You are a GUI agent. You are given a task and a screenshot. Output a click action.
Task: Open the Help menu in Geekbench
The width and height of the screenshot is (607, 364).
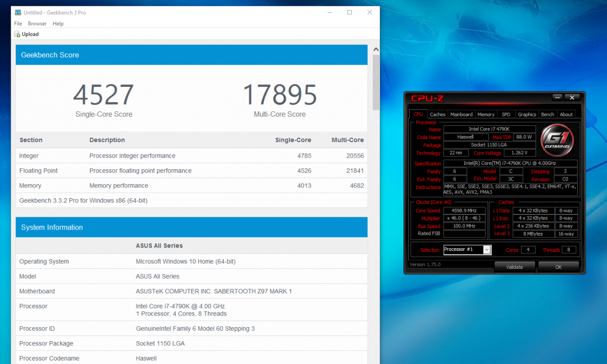[58, 24]
